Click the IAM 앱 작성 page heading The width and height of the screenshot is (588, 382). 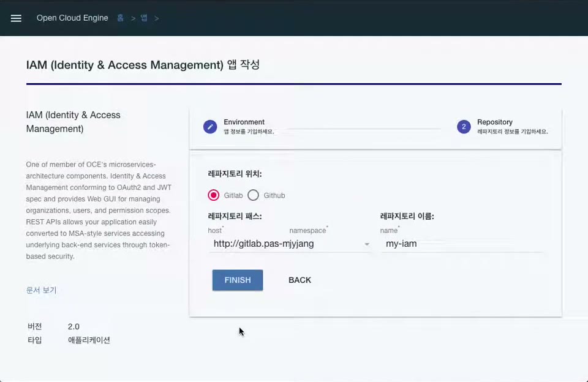pyautogui.click(x=143, y=64)
